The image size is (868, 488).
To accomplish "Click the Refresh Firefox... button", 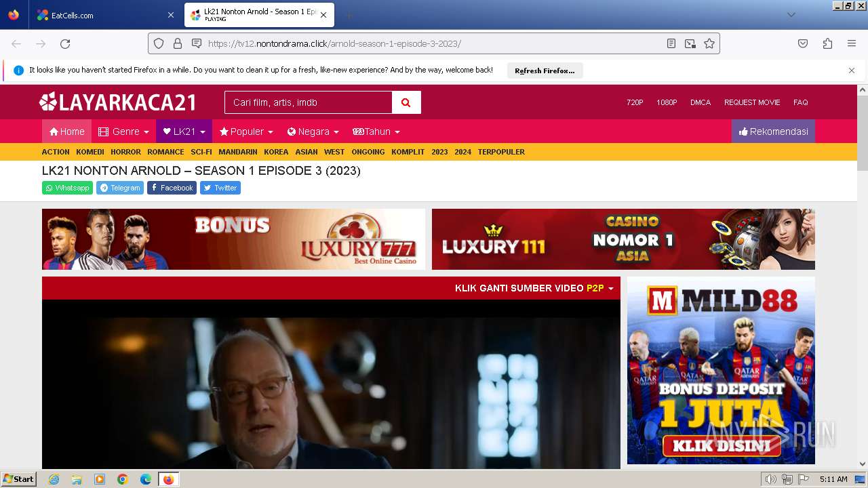I will pos(545,70).
